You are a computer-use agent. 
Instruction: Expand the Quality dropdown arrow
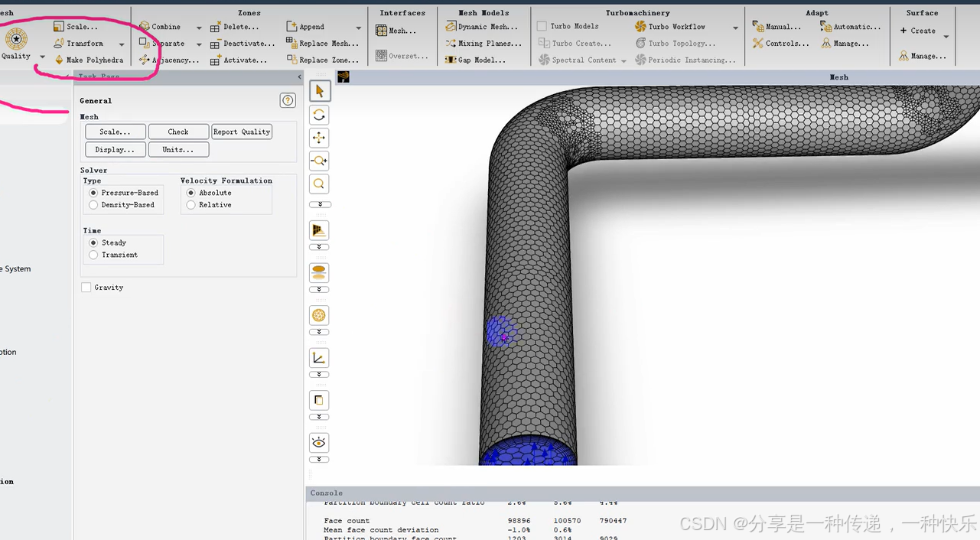pyautogui.click(x=42, y=57)
